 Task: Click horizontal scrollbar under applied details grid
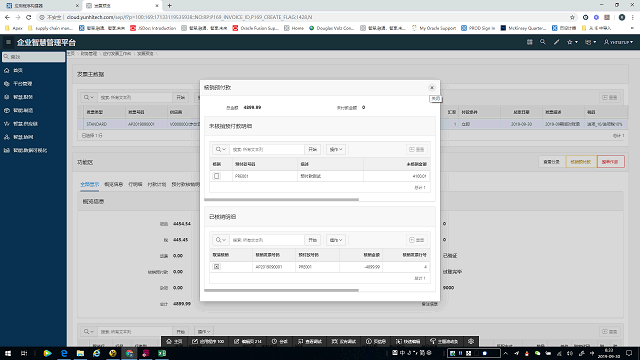281,290
